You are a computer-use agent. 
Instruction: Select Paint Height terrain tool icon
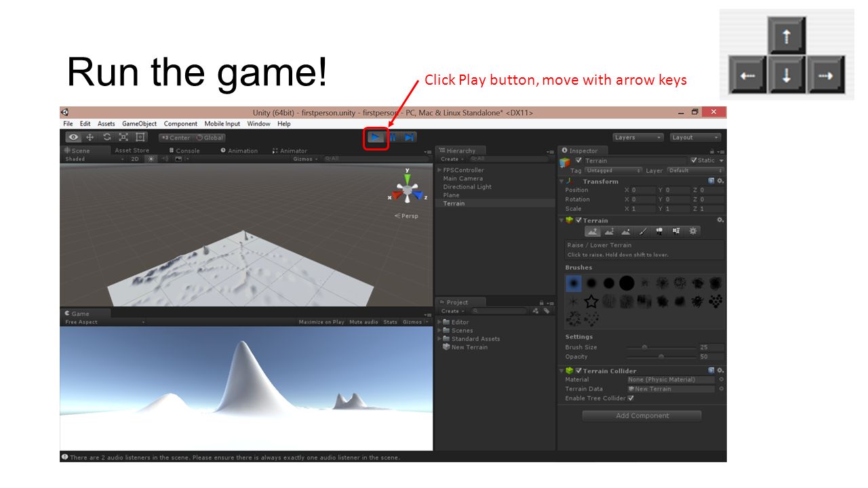tap(609, 231)
